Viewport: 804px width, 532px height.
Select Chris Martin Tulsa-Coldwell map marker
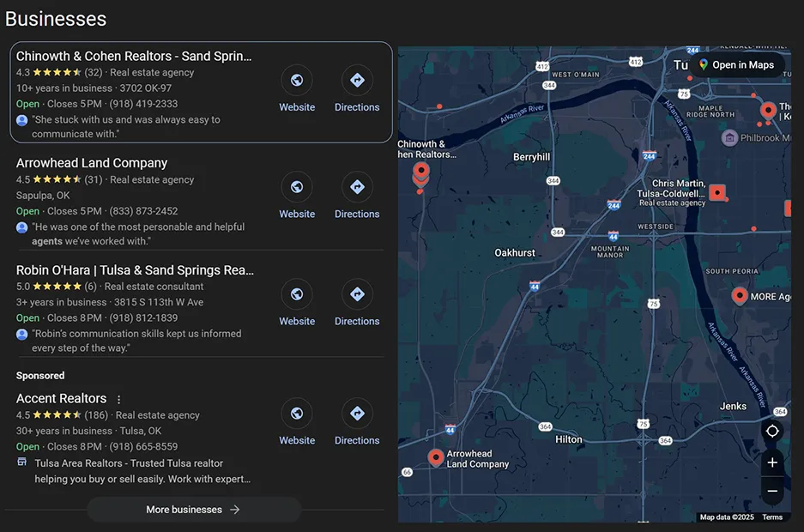[x=717, y=192]
